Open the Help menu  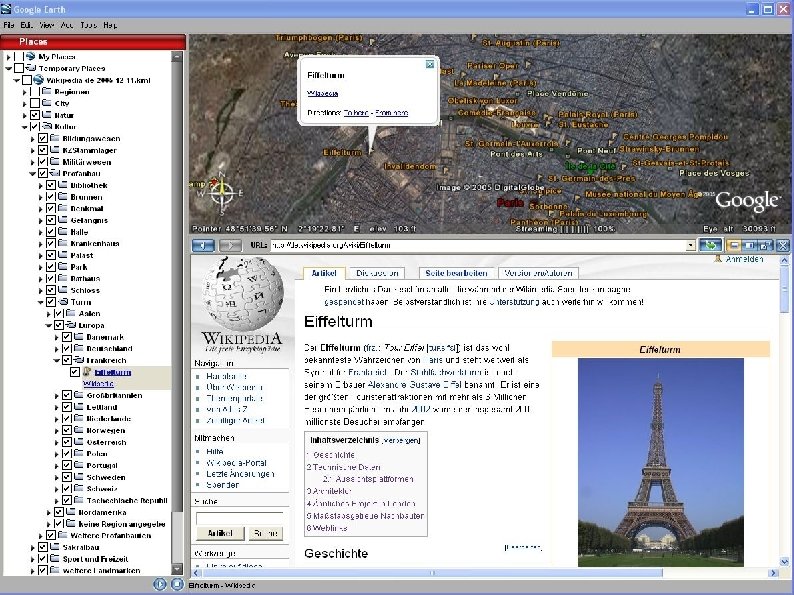tap(110, 24)
